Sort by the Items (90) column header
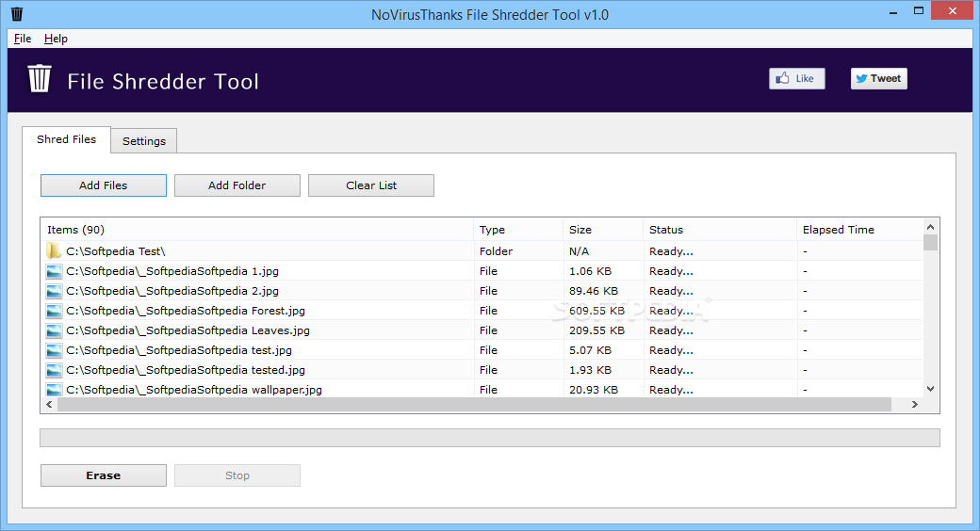The width and height of the screenshot is (980, 531). click(257, 230)
